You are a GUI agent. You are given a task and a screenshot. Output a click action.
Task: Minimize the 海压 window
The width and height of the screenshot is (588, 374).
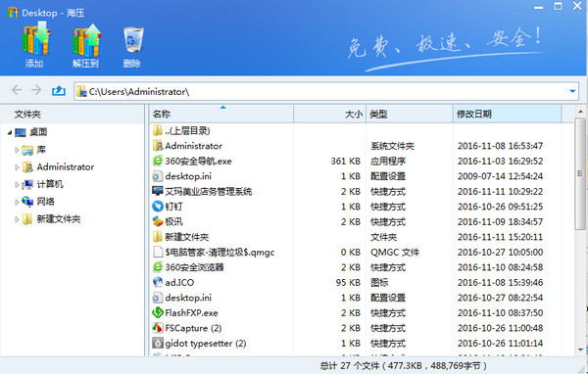538,7
